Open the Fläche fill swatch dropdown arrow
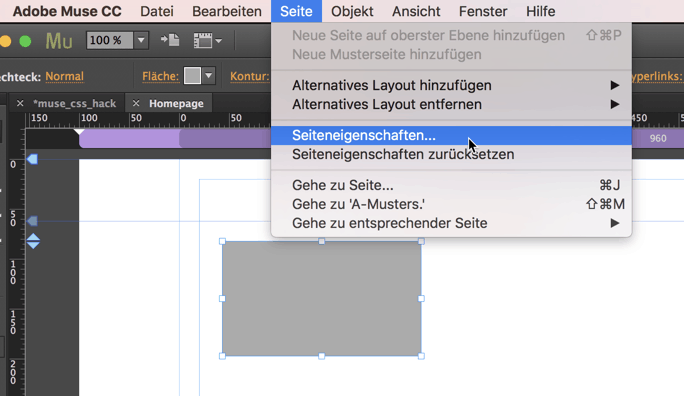The width and height of the screenshot is (684, 396). (209, 76)
